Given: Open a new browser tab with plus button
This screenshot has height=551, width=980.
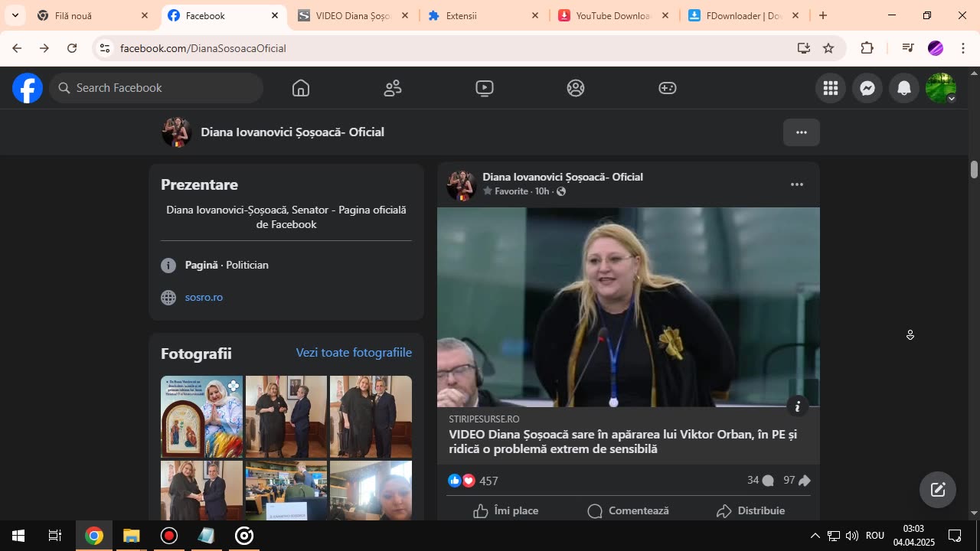Looking at the screenshot, I should point(823,15).
